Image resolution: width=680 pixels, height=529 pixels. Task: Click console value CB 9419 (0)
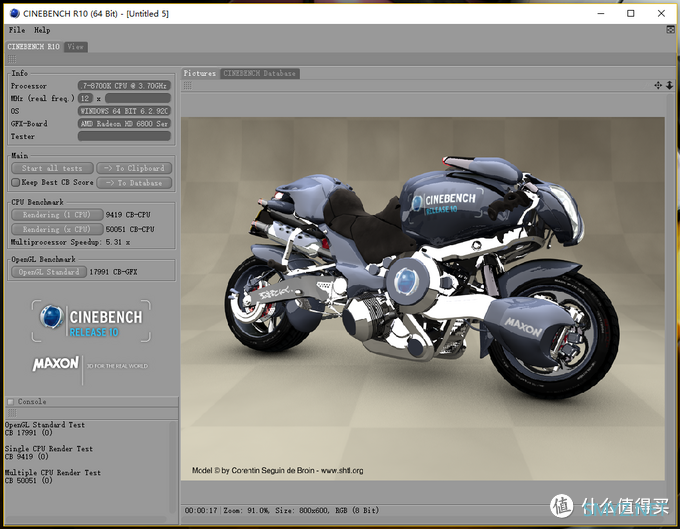26,457
